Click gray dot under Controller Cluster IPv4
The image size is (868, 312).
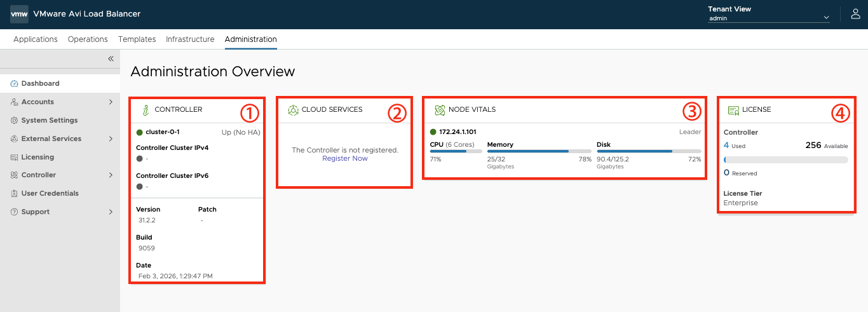click(x=140, y=158)
